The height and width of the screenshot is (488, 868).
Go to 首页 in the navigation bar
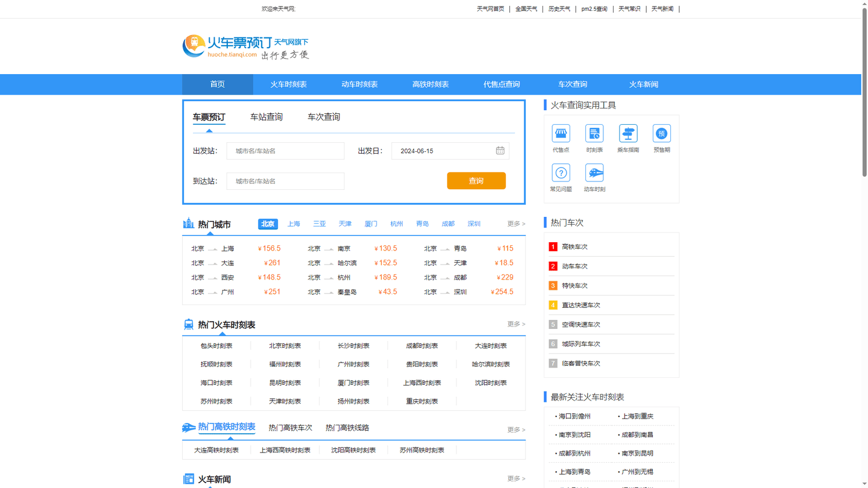tap(218, 84)
